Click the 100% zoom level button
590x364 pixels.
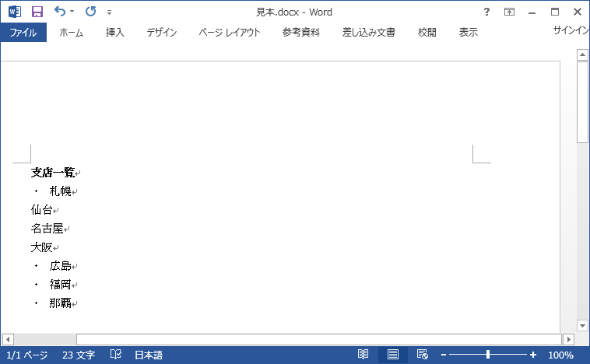pyautogui.click(x=560, y=355)
